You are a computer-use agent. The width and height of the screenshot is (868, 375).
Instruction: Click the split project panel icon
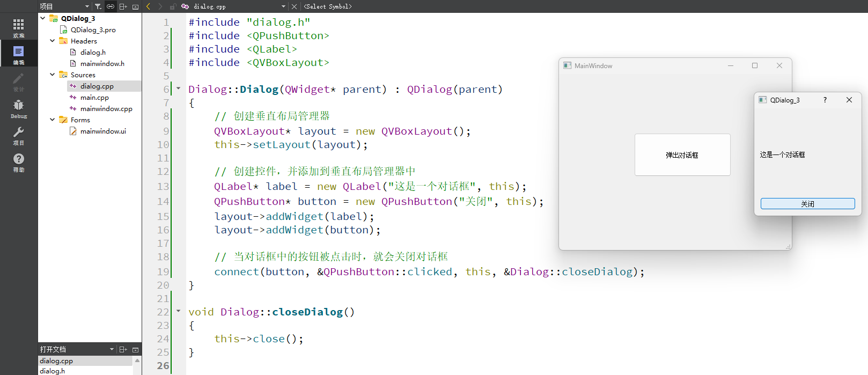(x=123, y=6)
